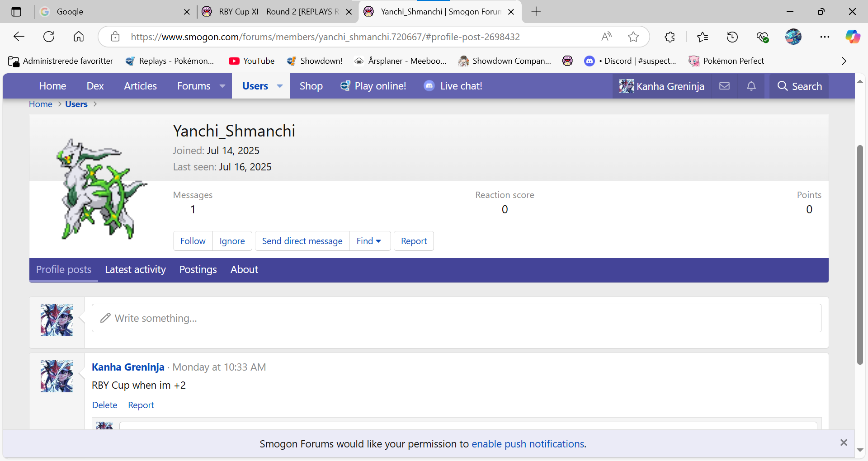
Task: Click Write something input field
Action: coord(457,318)
